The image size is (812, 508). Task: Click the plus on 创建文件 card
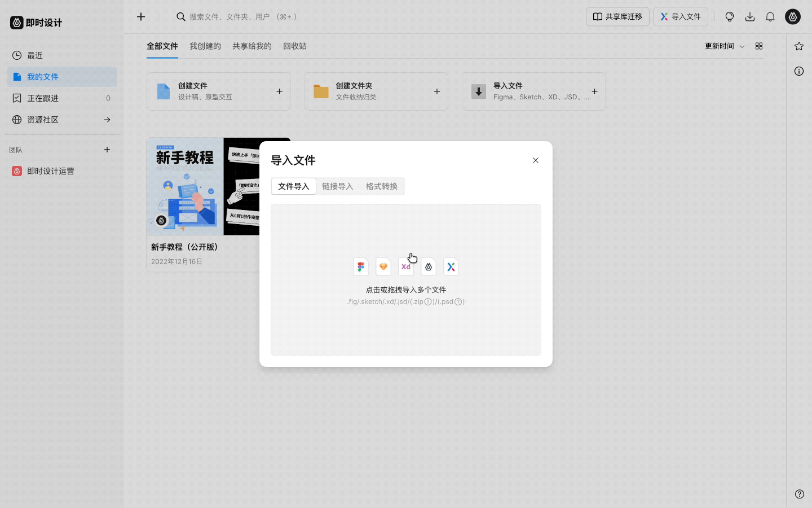click(279, 91)
